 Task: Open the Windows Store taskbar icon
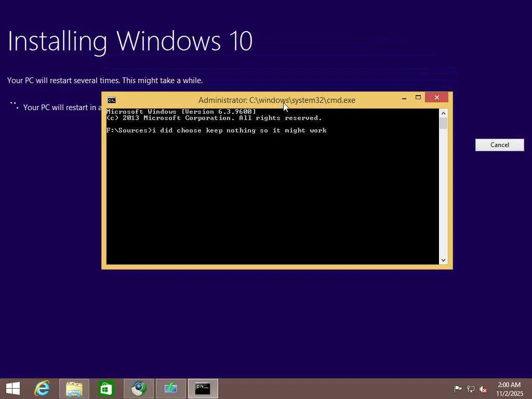[106, 389]
